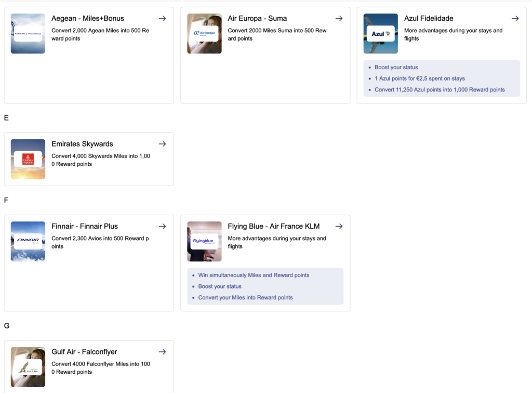Click Azul 'More advantages during your stays' text
The image size is (532, 393).
pos(453,35)
